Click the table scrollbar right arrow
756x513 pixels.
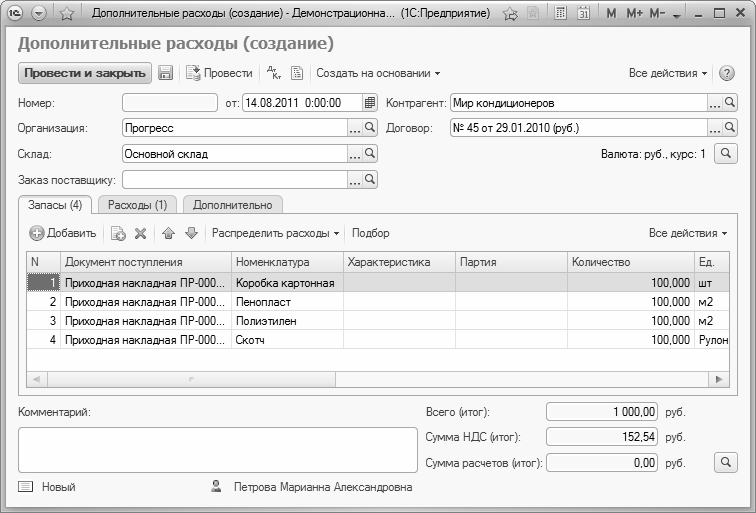click(719, 379)
